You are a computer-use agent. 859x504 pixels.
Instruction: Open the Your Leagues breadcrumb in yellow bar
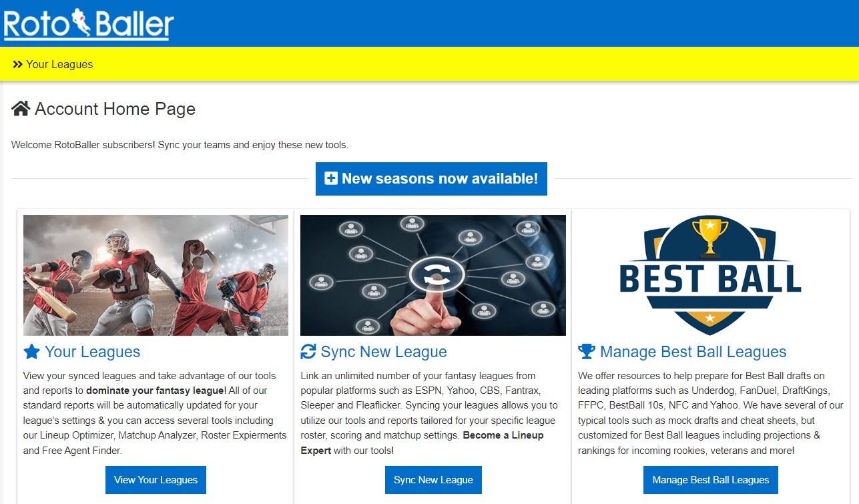(x=59, y=65)
